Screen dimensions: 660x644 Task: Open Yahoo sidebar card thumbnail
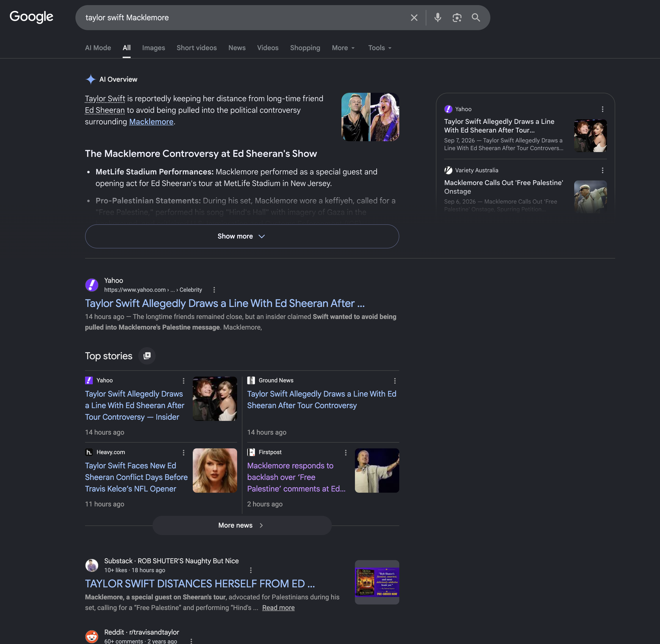(x=590, y=136)
